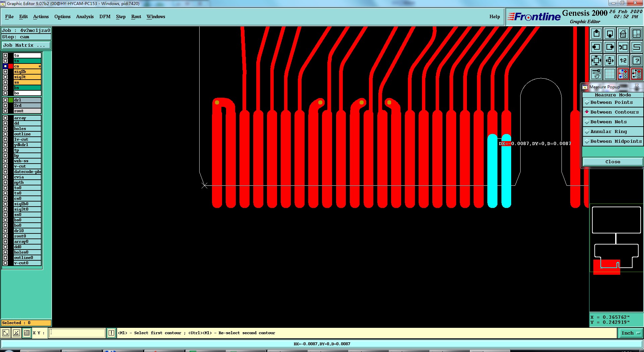Click the 1:2 scale zoom icon
This screenshot has height=352, width=644.
(x=623, y=60)
